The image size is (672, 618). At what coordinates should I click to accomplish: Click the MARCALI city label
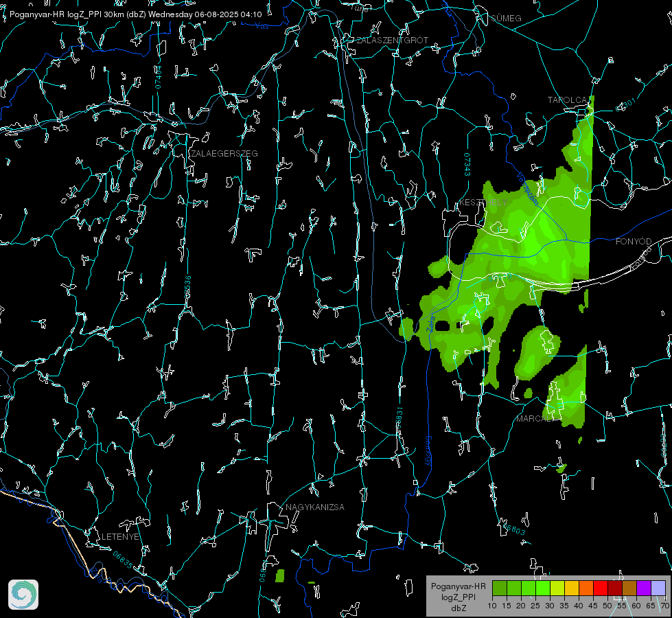535,419
